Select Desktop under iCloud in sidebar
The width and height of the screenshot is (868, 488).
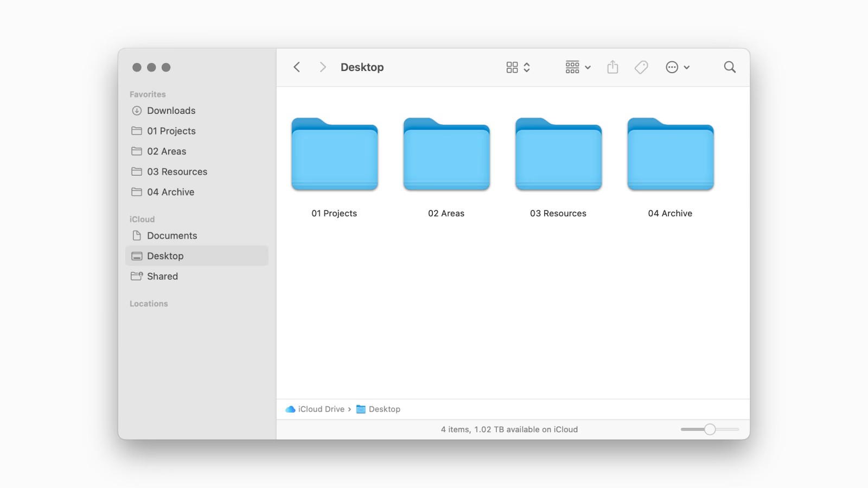click(x=196, y=256)
